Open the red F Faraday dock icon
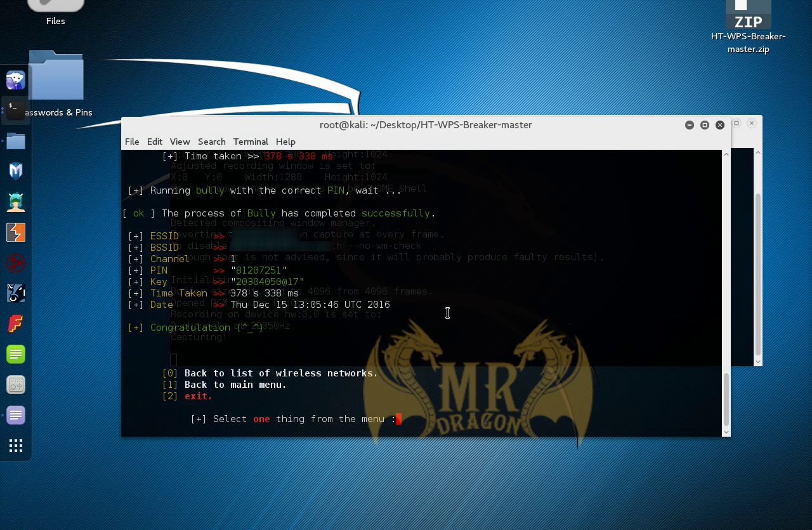The height and width of the screenshot is (530, 812). point(16,324)
